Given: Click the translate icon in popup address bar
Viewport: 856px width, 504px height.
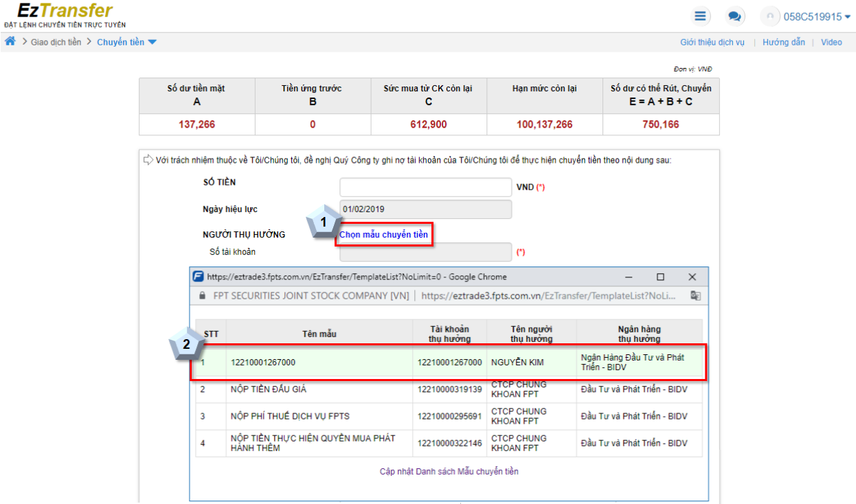Looking at the screenshot, I should (x=695, y=295).
